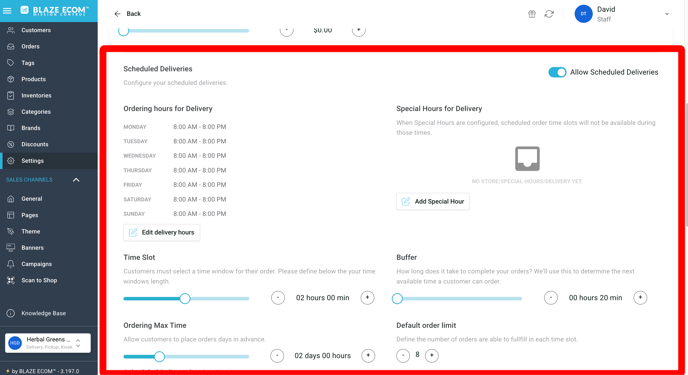Open Discounts menu item

[35, 144]
